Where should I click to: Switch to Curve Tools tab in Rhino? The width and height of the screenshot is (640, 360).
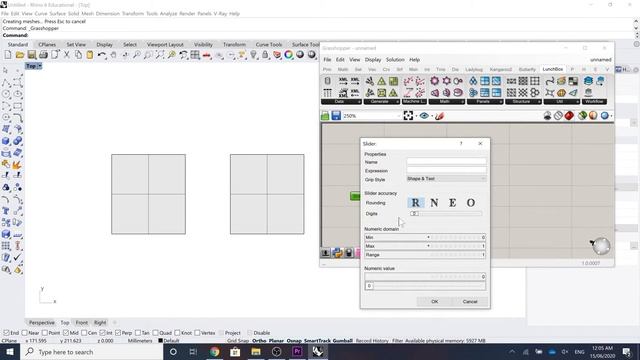tap(269, 44)
